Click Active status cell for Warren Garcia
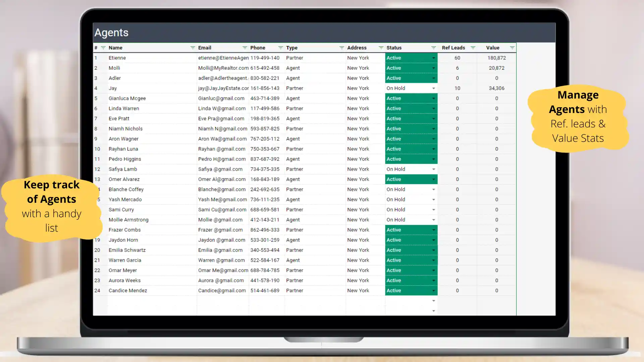The width and height of the screenshot is (644, 362). click(411, 260)
